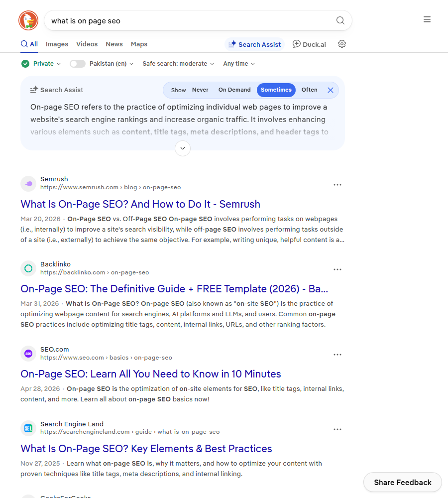The image size is (448, 498).
Task: Open 'Key Elements & Best Practices' link
Action: click(x=146, y=449)
